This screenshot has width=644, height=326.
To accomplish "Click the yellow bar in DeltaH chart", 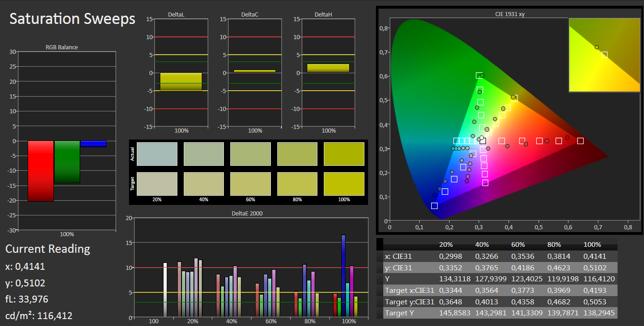I will tap(328, 68).
